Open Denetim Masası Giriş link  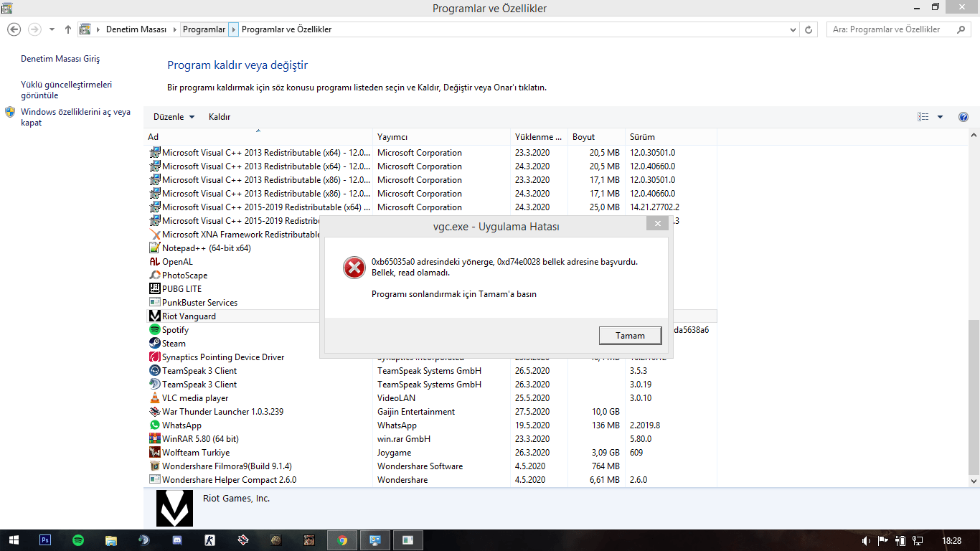[60, 59]
